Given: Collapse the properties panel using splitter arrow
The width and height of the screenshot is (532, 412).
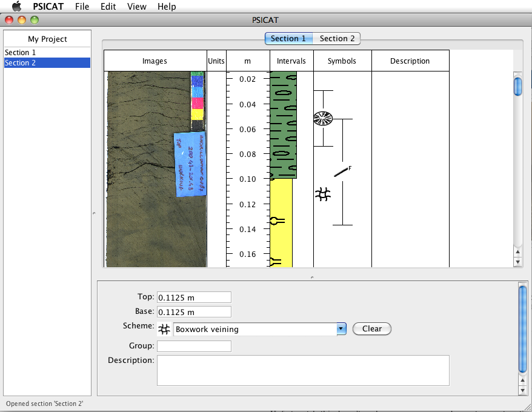Looking at the screenshot, I should coord(312,277).
